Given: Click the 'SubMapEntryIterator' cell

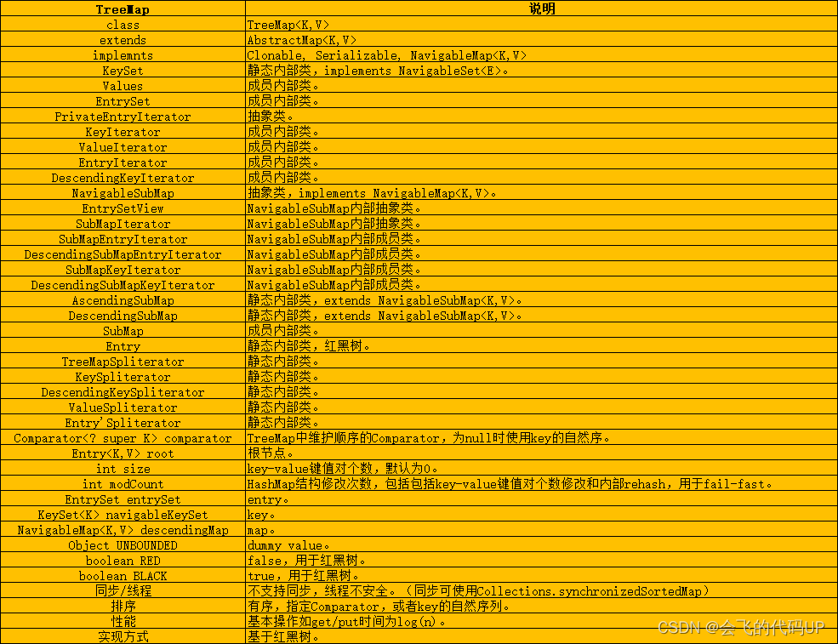Looking at the screenshot, I should coord(123,239).
